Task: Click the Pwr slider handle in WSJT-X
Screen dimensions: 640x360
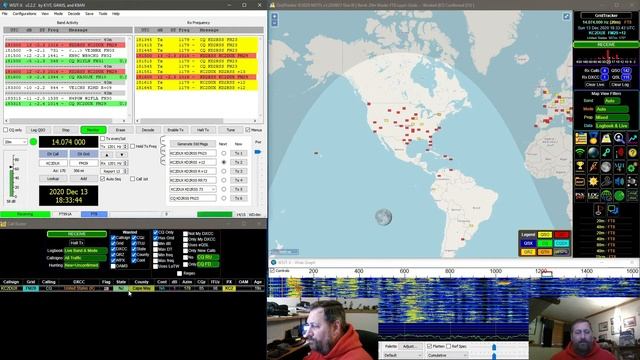Action: pos(258,152)
